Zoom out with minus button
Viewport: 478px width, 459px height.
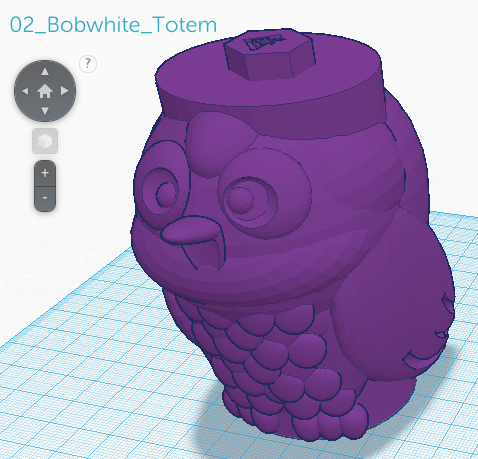pos(45,199)
